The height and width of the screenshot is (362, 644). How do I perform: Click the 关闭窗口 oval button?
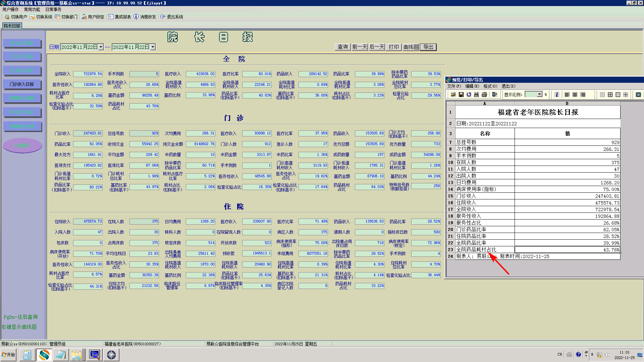point(22,145)
